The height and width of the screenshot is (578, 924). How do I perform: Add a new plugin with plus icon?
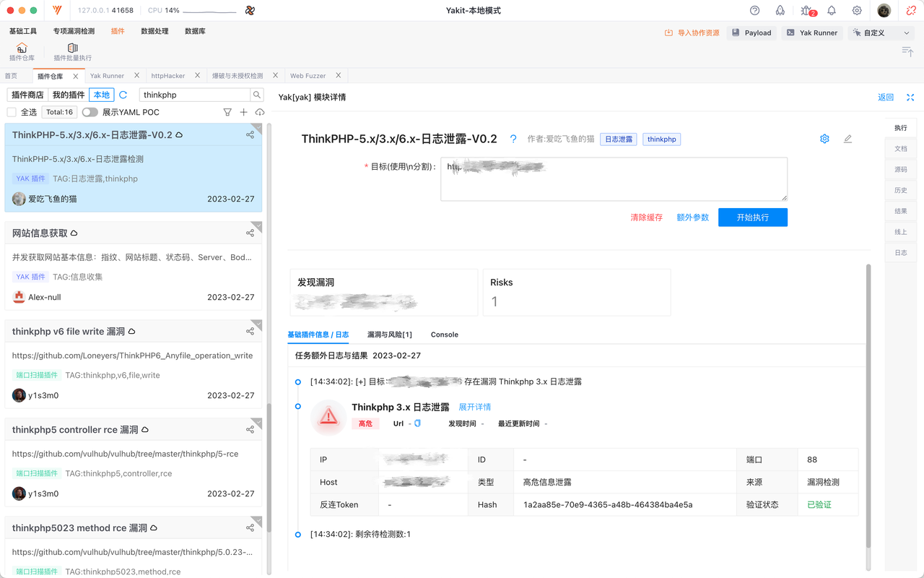click(x=243, y=112)
